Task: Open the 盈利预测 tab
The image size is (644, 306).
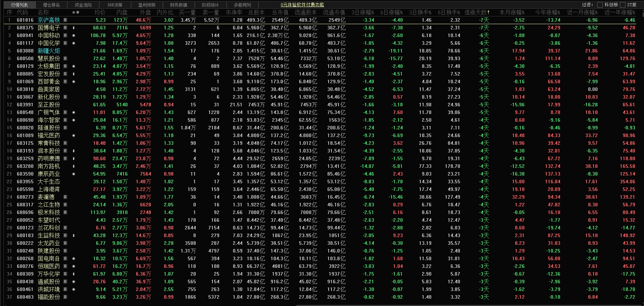Action: click(x=147, y=5)
